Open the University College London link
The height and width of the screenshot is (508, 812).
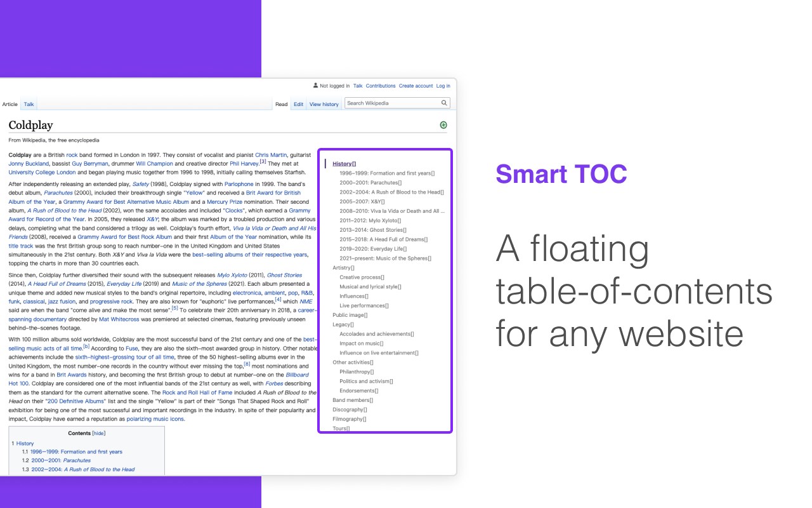coord(42,172)
